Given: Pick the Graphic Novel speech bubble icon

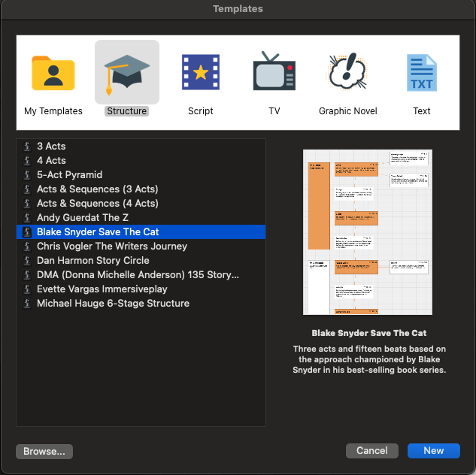Looking at the screenshot, I should point(347,73).
